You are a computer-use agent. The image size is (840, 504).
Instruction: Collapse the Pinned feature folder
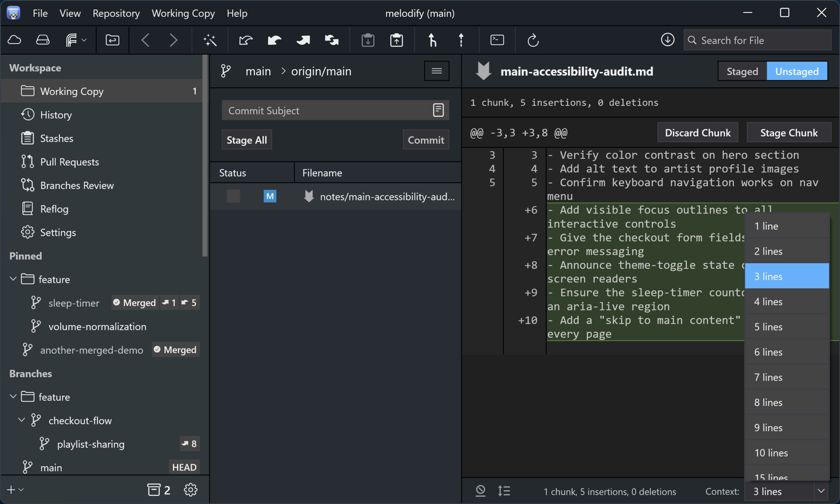tap(13, 279)
